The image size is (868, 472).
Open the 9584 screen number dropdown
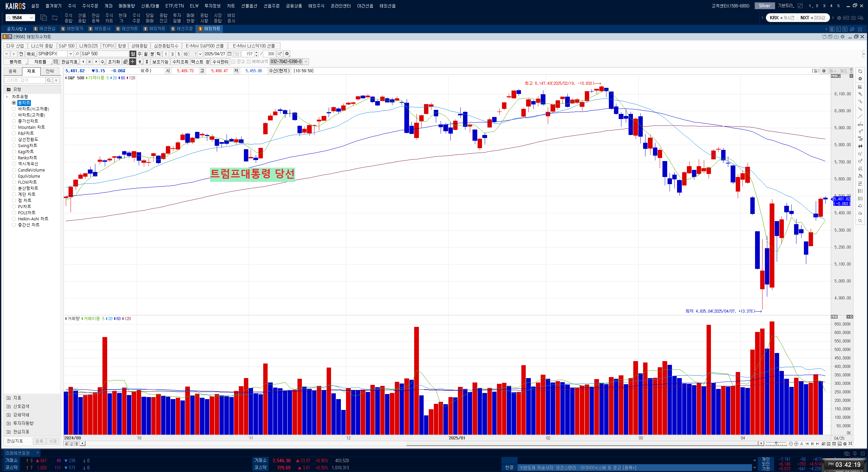coord(32,18)
